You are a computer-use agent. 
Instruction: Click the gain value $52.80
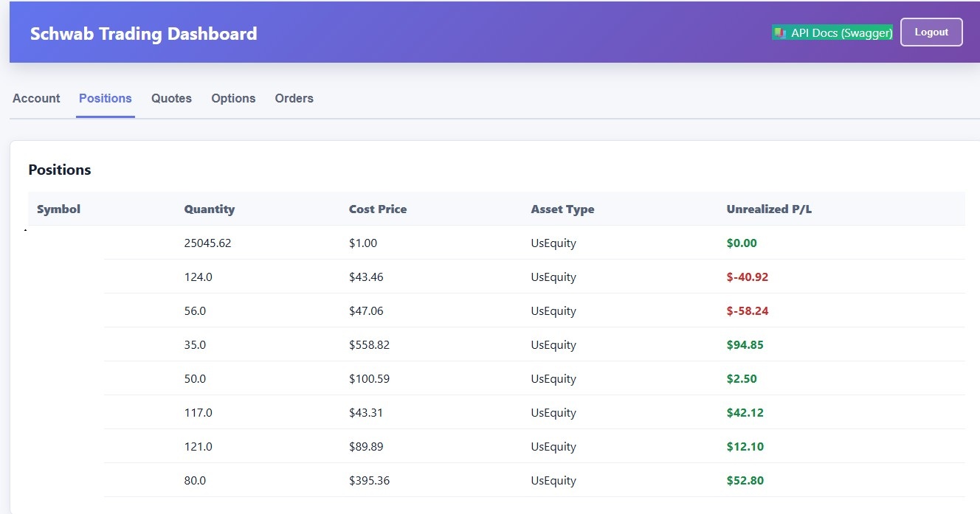[x=745, y=481]
